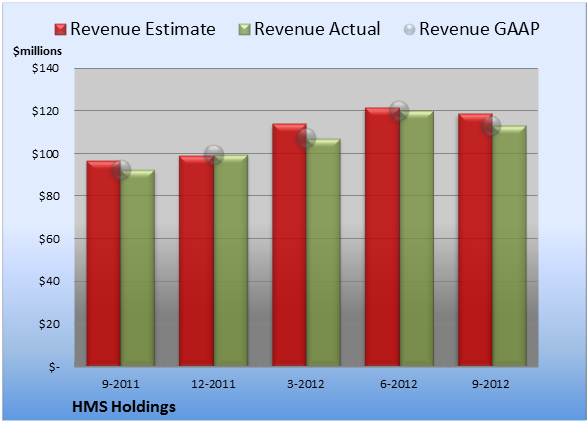Click the GAAP sphere marker for 3-2012
This screenshot has height=422, width=588.
[306, 138]
